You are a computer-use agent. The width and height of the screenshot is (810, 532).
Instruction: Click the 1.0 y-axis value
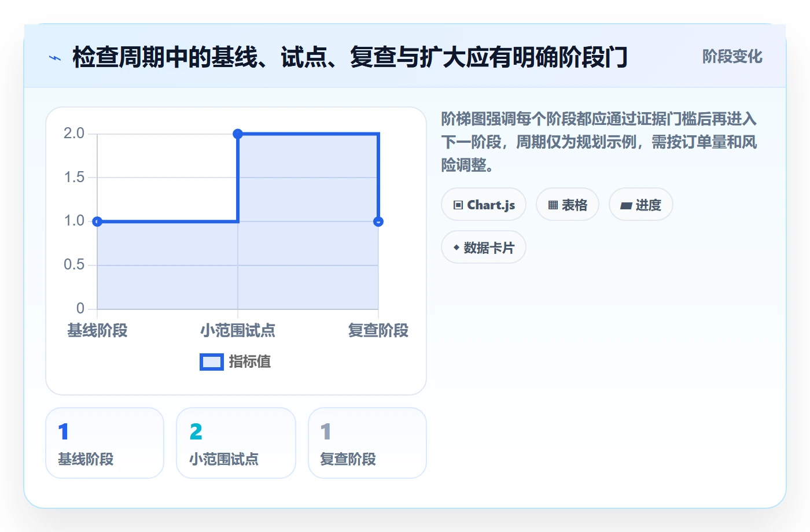[x=74, y=221]
